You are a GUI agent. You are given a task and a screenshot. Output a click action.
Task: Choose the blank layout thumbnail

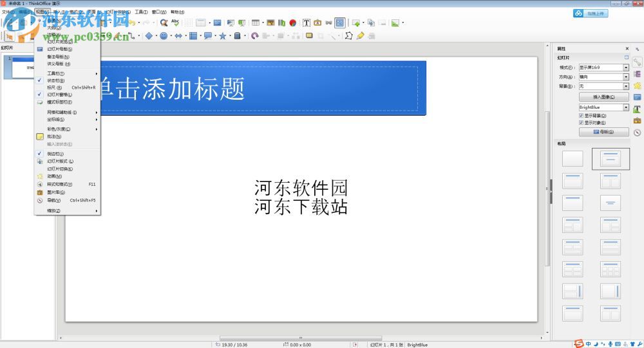pyautogui.click(x=573, y=159)
